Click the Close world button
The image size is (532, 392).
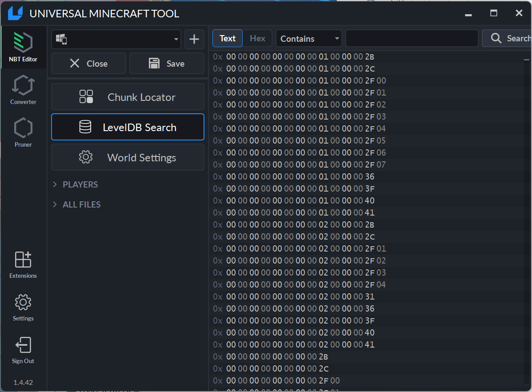click(88, 64)
